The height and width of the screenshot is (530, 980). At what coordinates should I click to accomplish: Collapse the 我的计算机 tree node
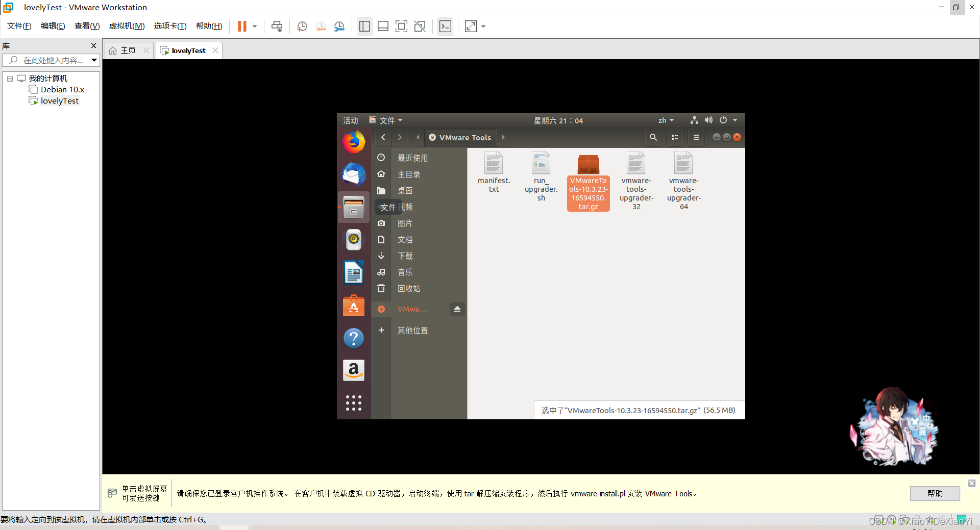[x=10, y=79]
